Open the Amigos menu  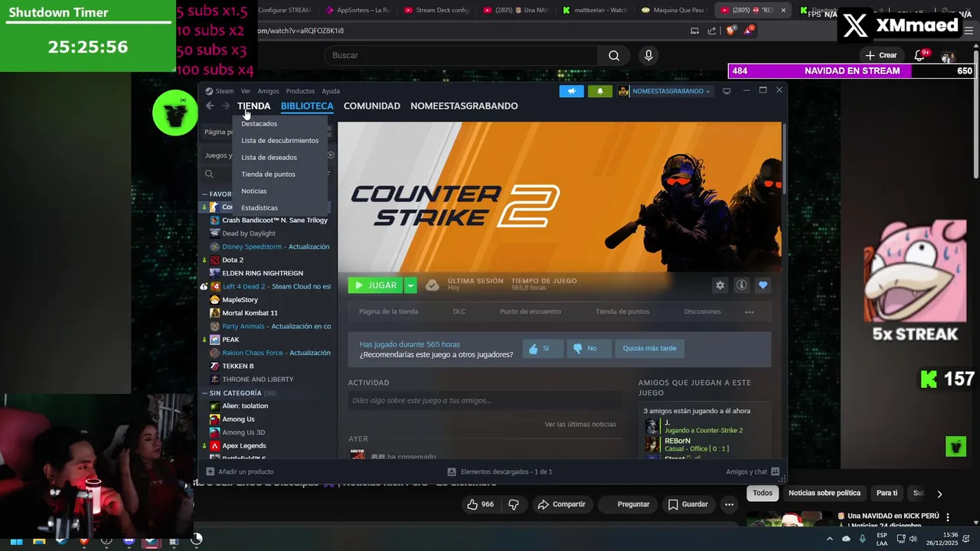pos(268,91)
